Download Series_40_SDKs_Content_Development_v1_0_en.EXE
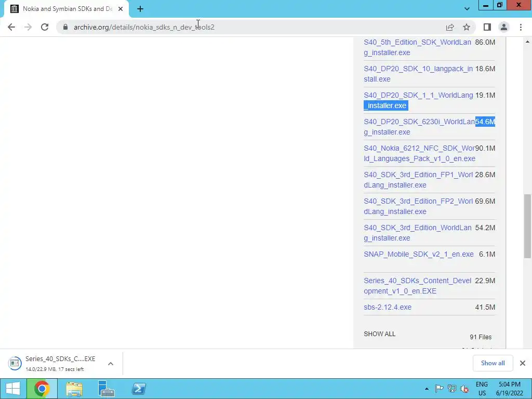Viewport: 532px width, 399px height. click(x=417, y=286)
